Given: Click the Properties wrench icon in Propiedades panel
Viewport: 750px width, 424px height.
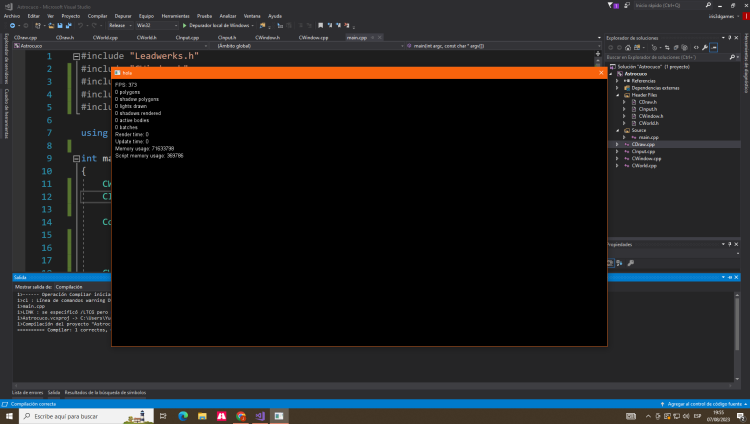Looking at the screenshot, I should coord(630,263).
